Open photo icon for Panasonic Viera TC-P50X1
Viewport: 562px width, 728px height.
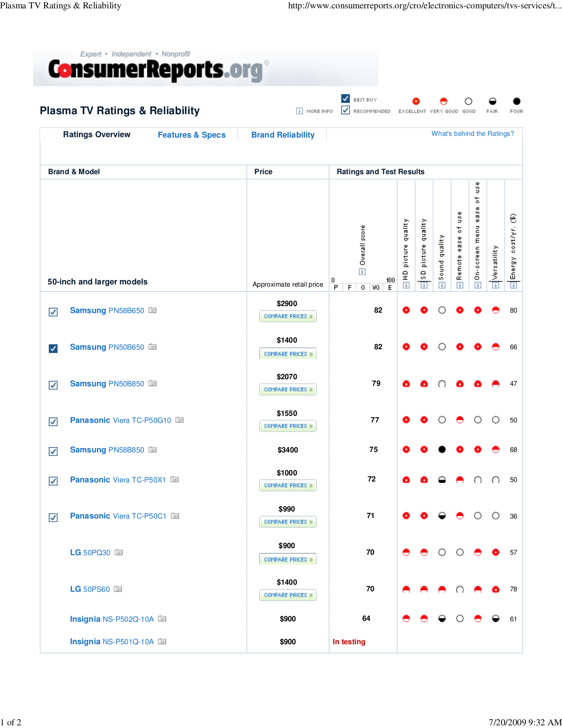tap(175, 480)
